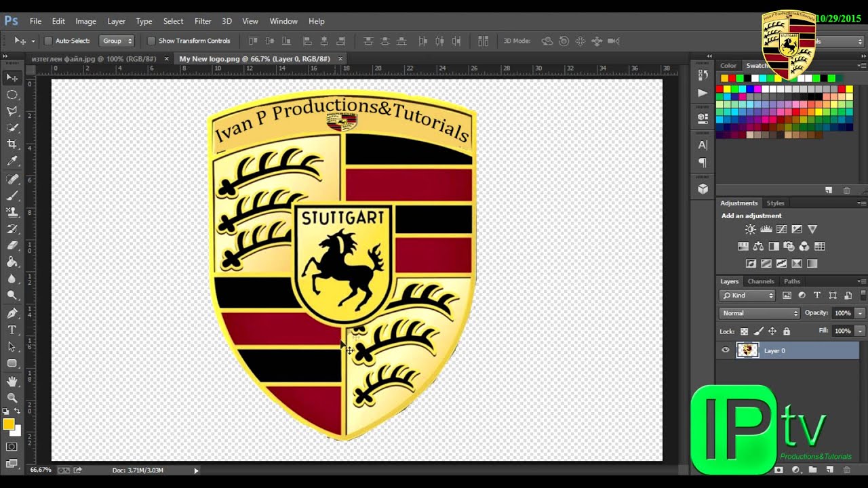Select the Pen tool
The width and height of the screenshot is (868, 488).
click(x=12, y=313)
